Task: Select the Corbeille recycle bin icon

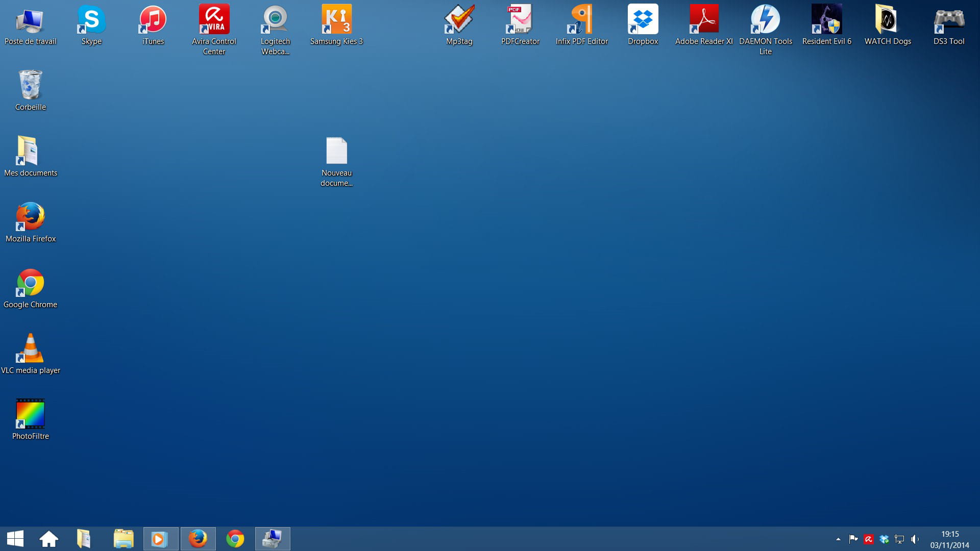Action: tap(30, 91)
